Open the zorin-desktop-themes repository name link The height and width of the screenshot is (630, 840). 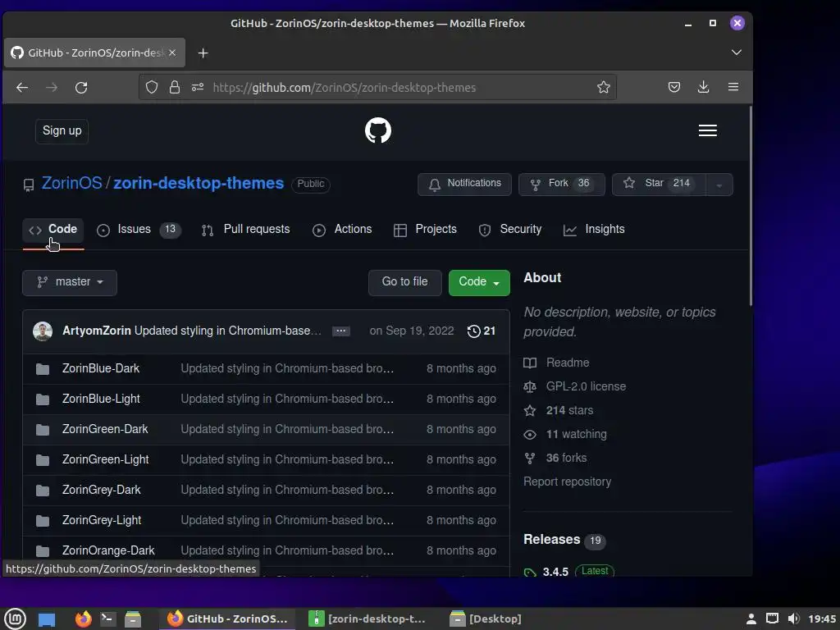click(199, 183)
